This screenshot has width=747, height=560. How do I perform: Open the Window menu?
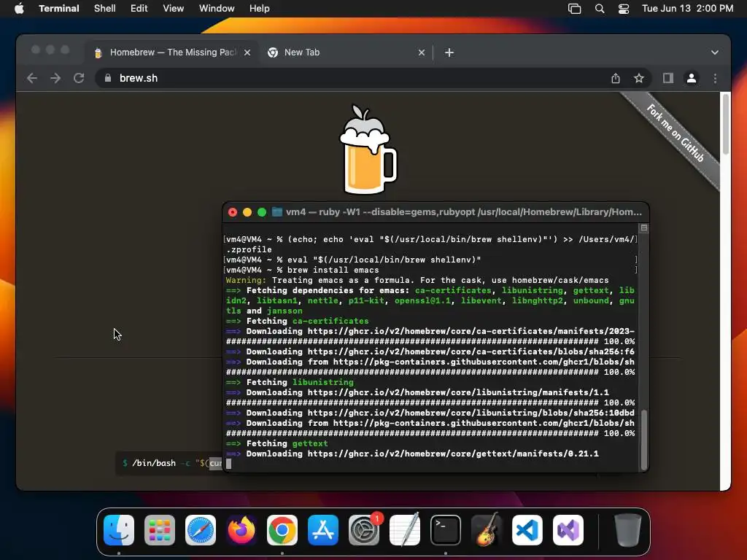coord(216,9)
